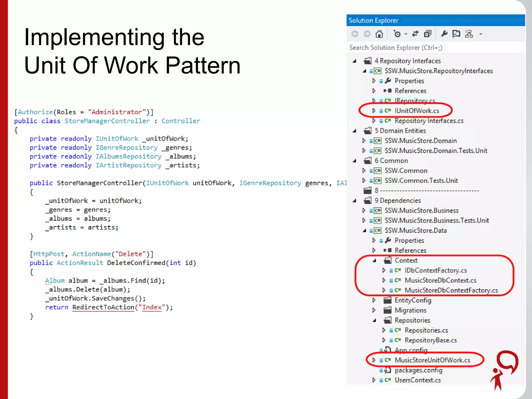Viewport: 532px width, 399px height.
Task: Expand the MusicStoreUnitOfWork.cs node
Action: (x=374, y=360)
